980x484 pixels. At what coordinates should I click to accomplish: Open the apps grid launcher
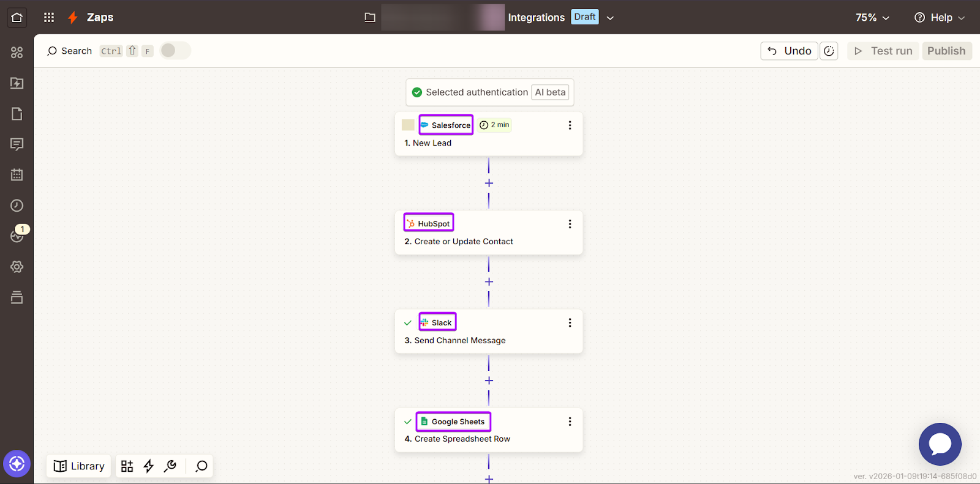49,17
